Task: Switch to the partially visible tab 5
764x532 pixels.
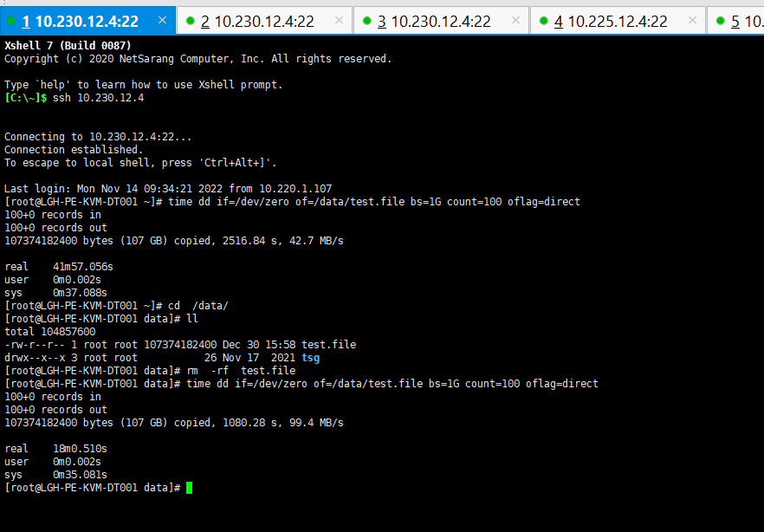Action: click(745, 22)
